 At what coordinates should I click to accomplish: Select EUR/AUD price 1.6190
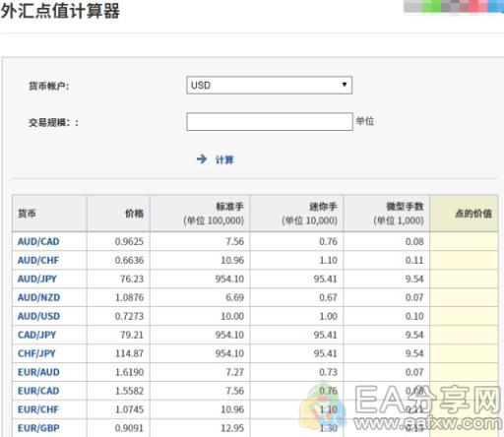(129, 372)
